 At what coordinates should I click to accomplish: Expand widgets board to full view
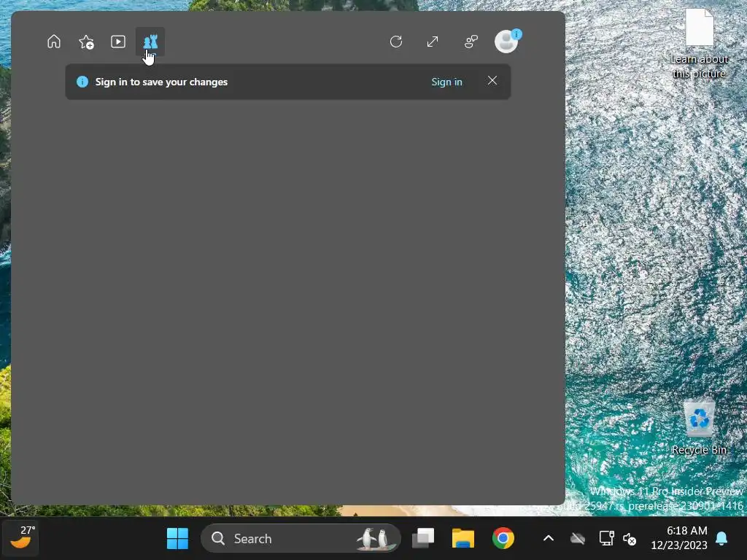click(433, 42)
